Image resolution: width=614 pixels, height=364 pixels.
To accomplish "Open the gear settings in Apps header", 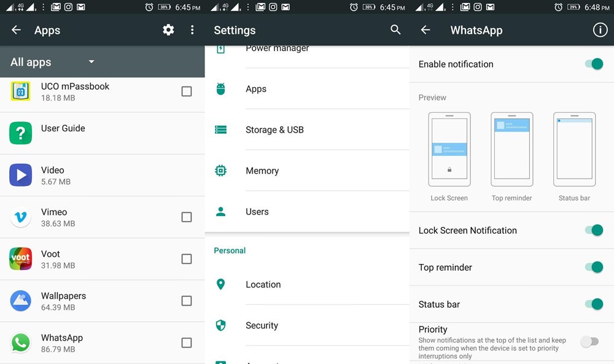I will (168, 29).
